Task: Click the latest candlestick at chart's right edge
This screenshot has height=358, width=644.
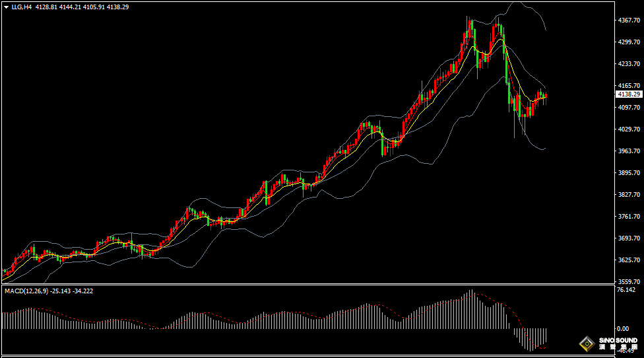Action: click(545, 96)
